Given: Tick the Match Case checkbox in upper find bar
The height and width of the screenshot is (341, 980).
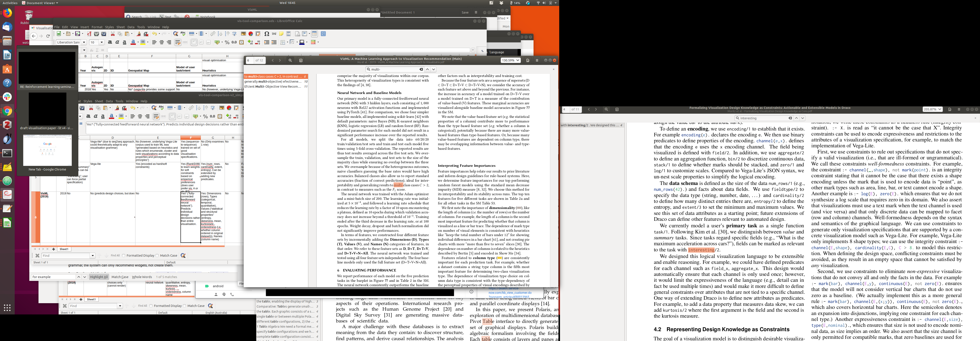Looking at the screenshot, I should point(157,256).
